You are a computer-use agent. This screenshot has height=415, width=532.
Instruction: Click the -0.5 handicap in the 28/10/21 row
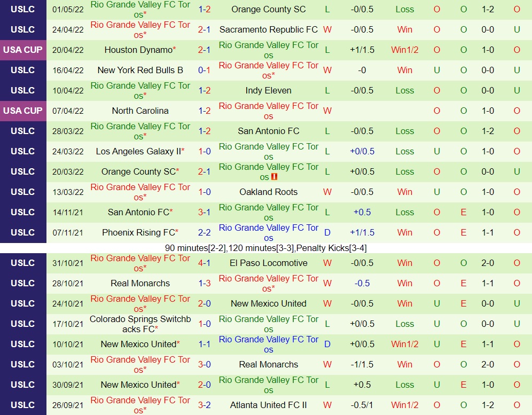click(x=362, y=283)
